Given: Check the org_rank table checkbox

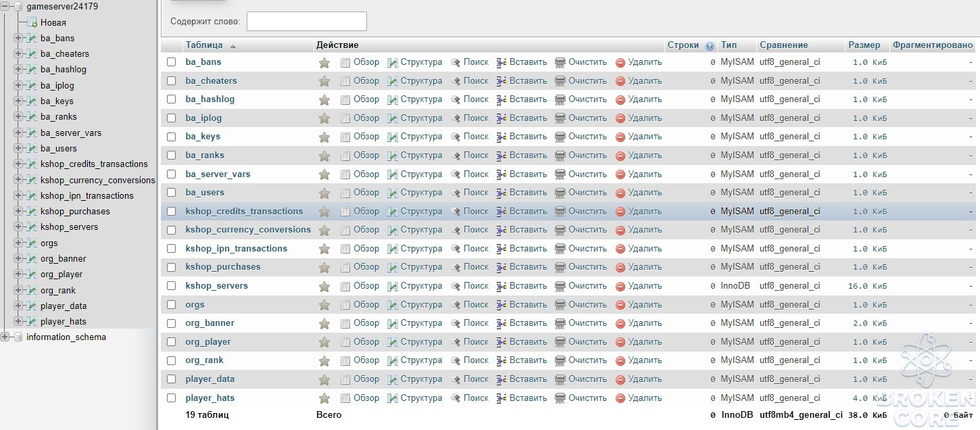Looking at the screenshot, I should (172, 360).
